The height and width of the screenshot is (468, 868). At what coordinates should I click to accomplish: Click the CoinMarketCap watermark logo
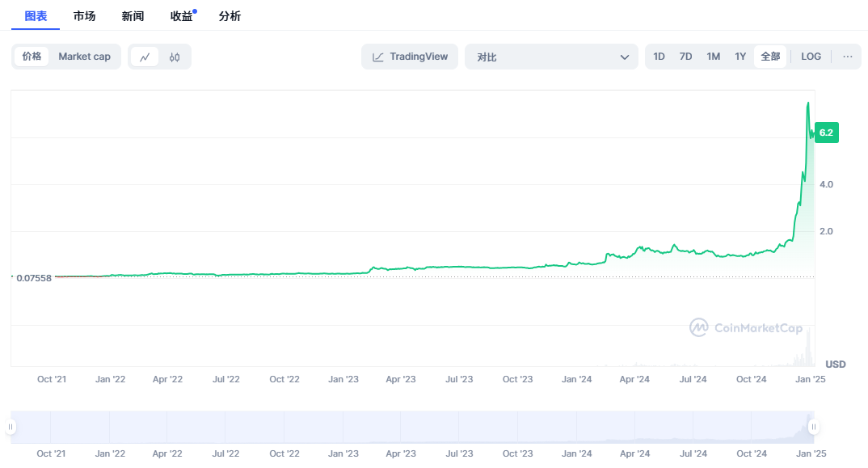[745, 327]
